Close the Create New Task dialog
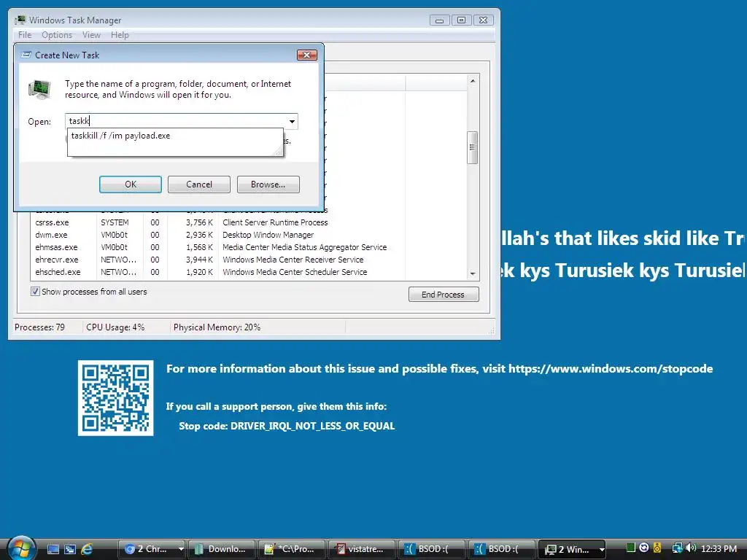 307,55
